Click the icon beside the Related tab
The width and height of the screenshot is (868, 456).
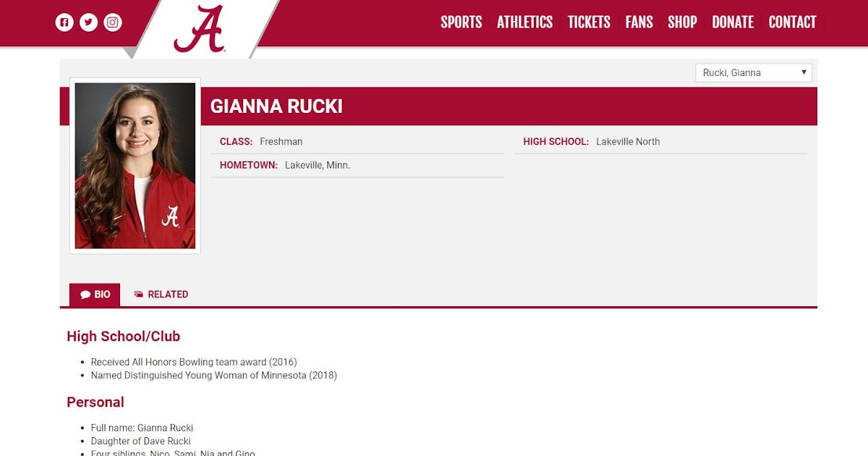click(139, 295)
